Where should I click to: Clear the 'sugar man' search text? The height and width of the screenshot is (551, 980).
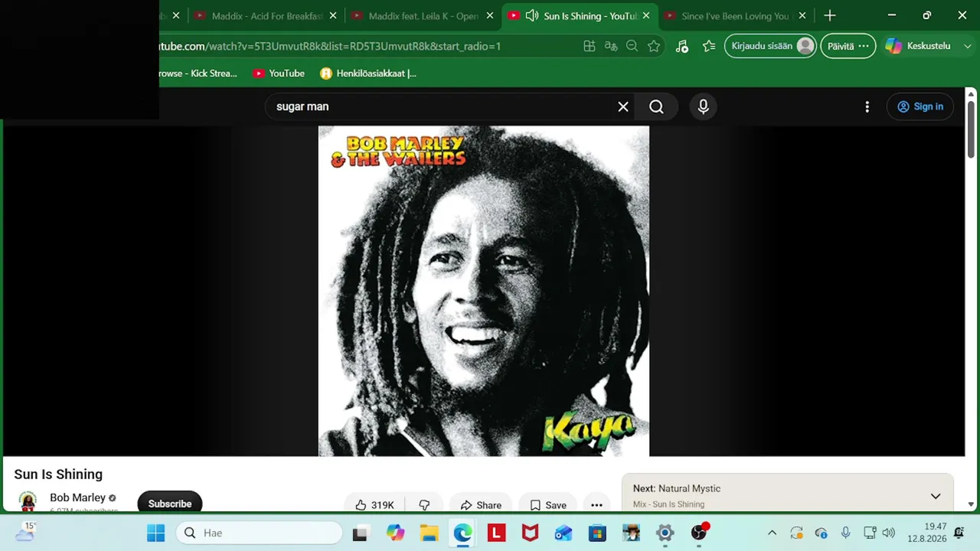[x=623, y=107]
